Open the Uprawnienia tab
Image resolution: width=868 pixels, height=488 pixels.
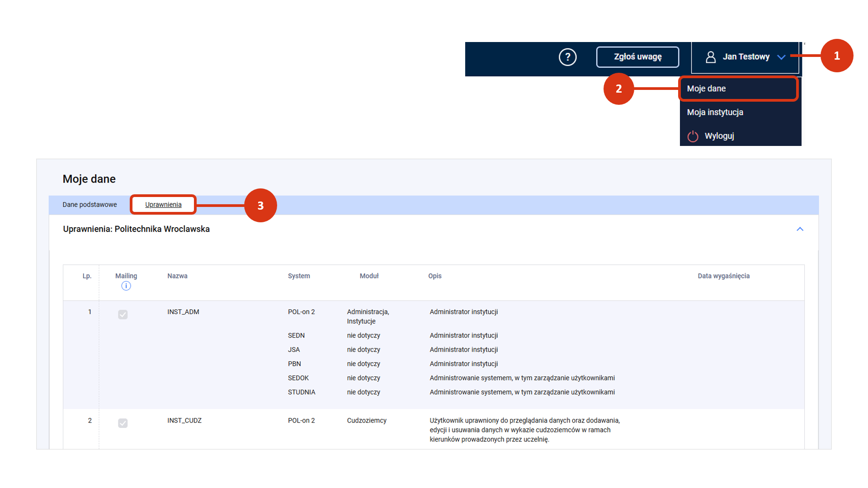click(x=163, y=205)
